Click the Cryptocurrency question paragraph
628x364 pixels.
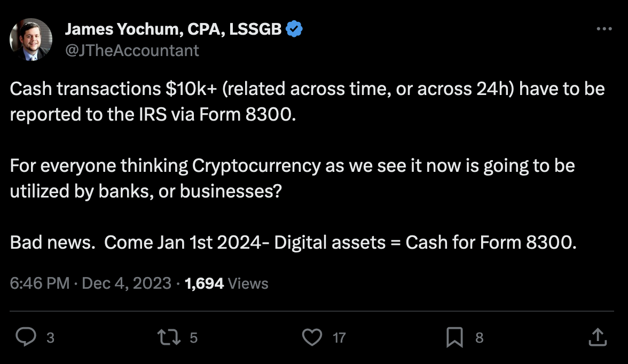pyautogui.click(x=293, y=178)
